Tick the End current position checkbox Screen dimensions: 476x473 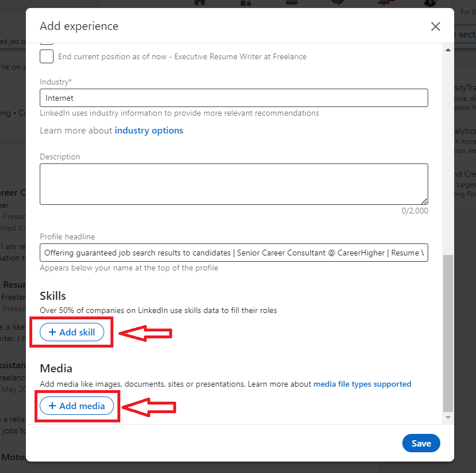[x=47, y=56]
